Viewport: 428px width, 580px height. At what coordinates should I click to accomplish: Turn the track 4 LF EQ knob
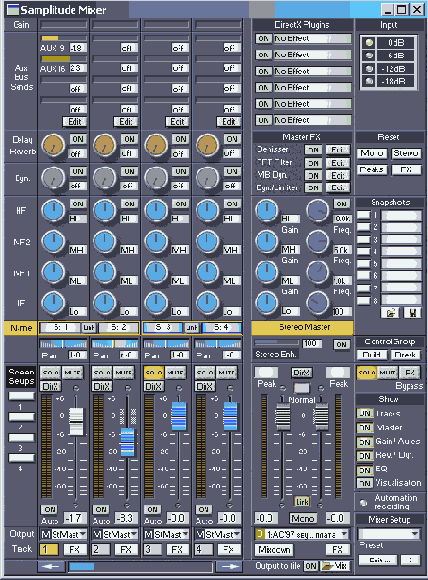[x=207, y=302]
